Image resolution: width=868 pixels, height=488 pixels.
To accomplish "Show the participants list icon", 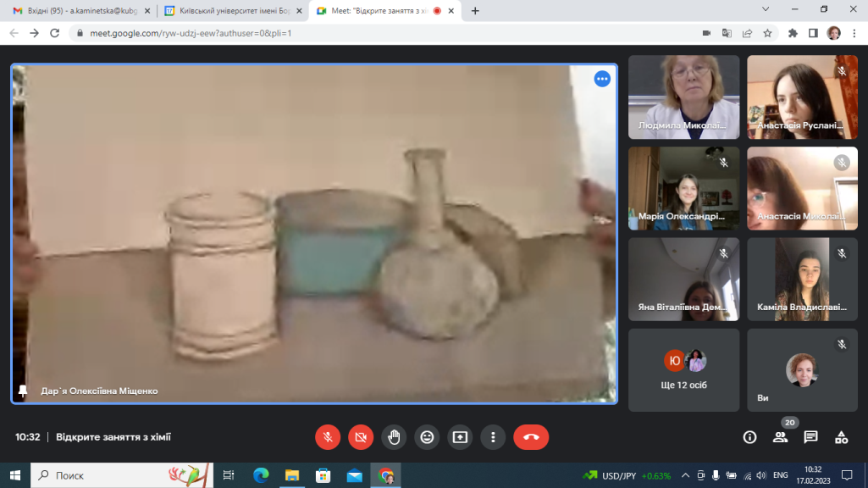I will point(781,437).
